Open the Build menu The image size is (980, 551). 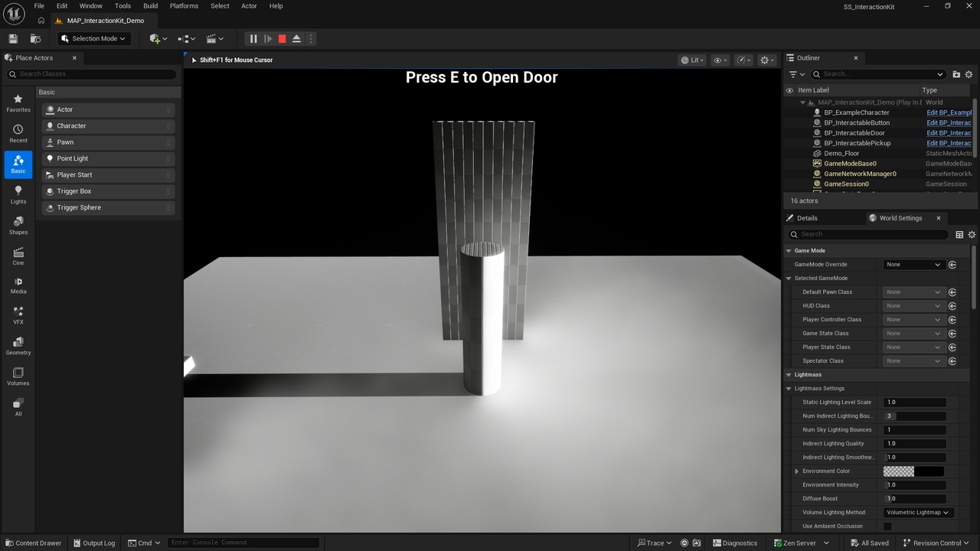(151, 6)
